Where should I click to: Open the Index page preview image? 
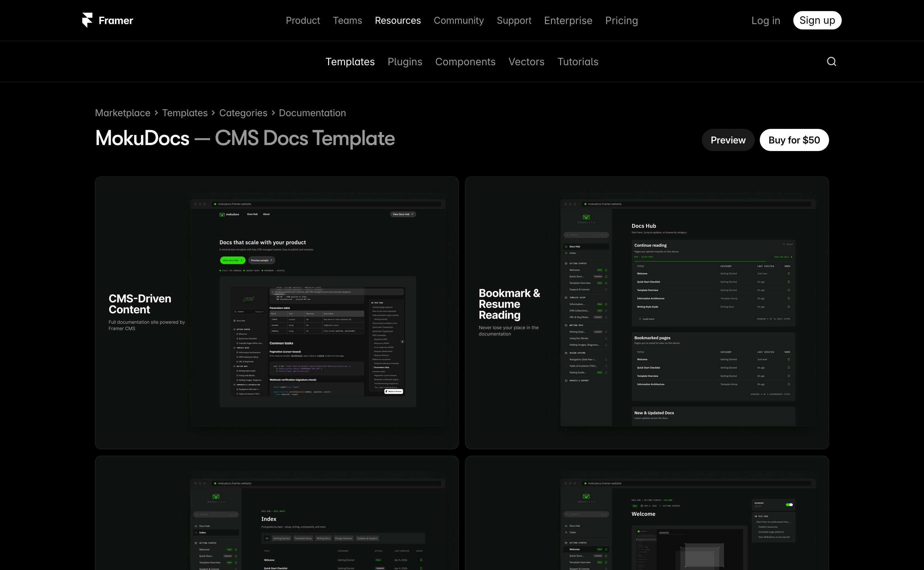(277, 513)
